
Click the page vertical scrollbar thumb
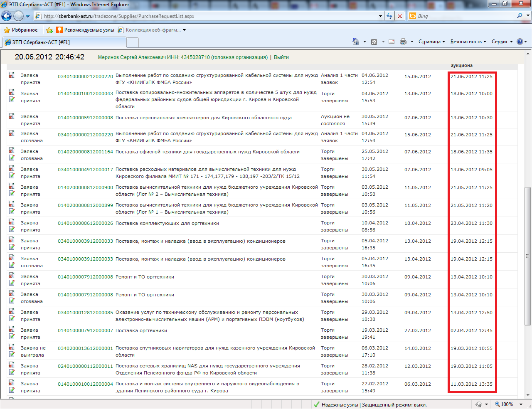[x=528, y=256]
